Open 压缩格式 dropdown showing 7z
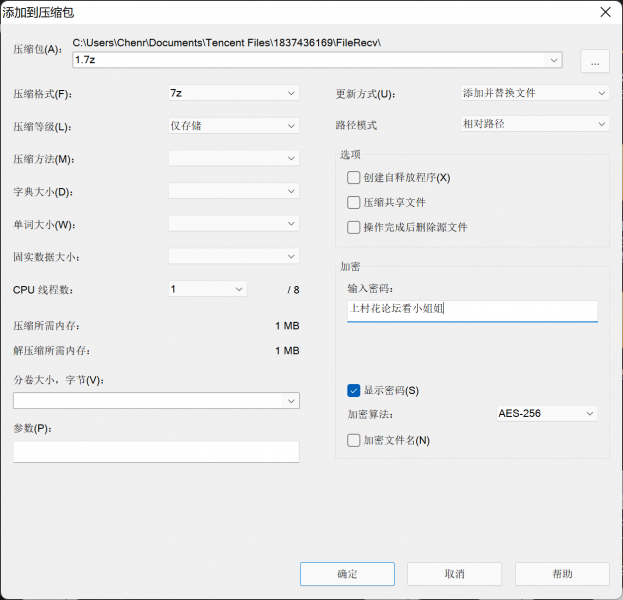The height and width of the screenshot is (600, 623). pos(234,93)
